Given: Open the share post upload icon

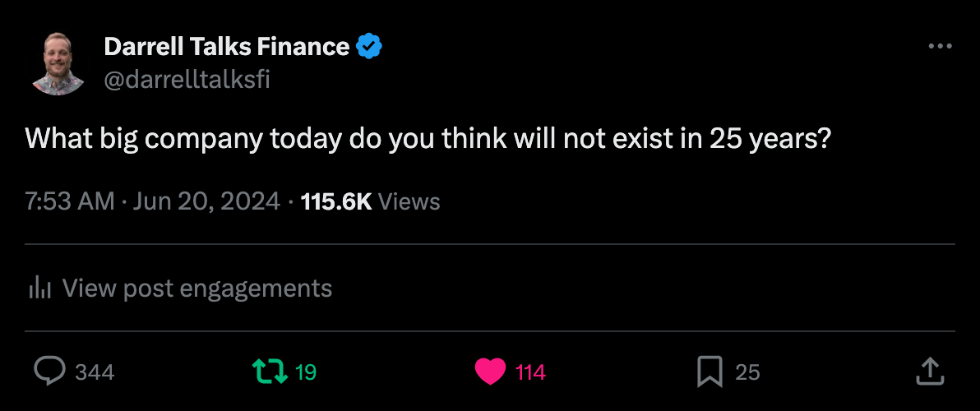Looking at the screenshot, I should click(928, 371).
